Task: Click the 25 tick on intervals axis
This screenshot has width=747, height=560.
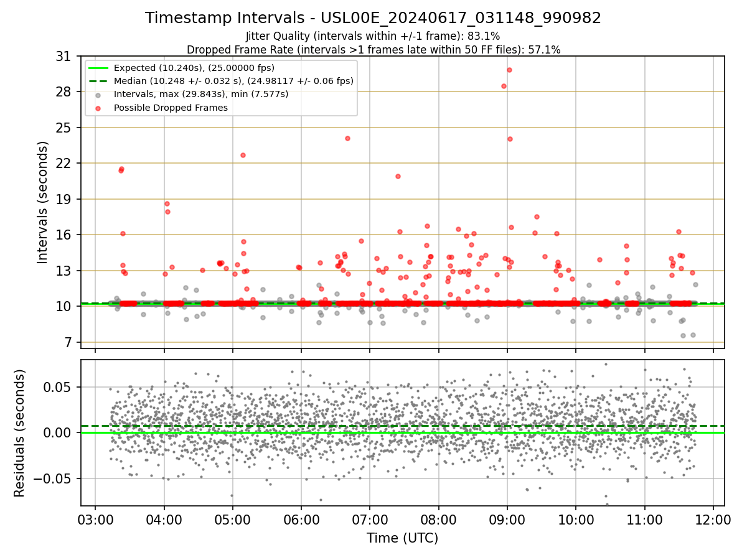Action: click(64, 128)
